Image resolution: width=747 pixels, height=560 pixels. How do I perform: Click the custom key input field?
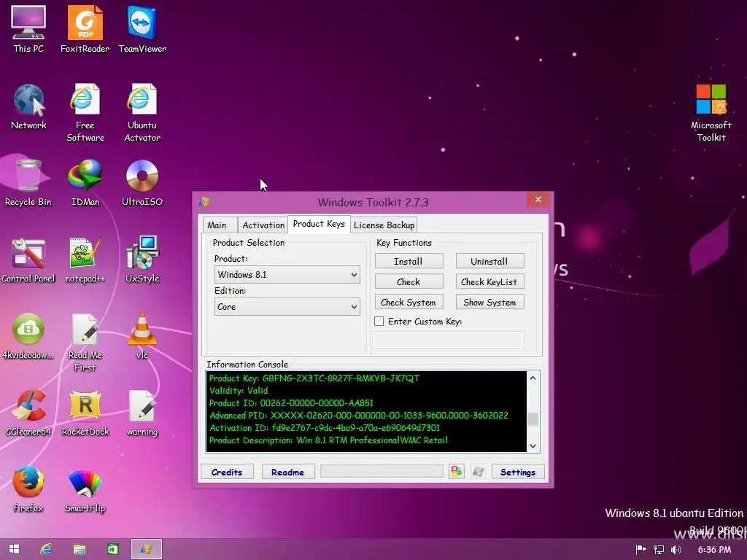tap(449, 340)
